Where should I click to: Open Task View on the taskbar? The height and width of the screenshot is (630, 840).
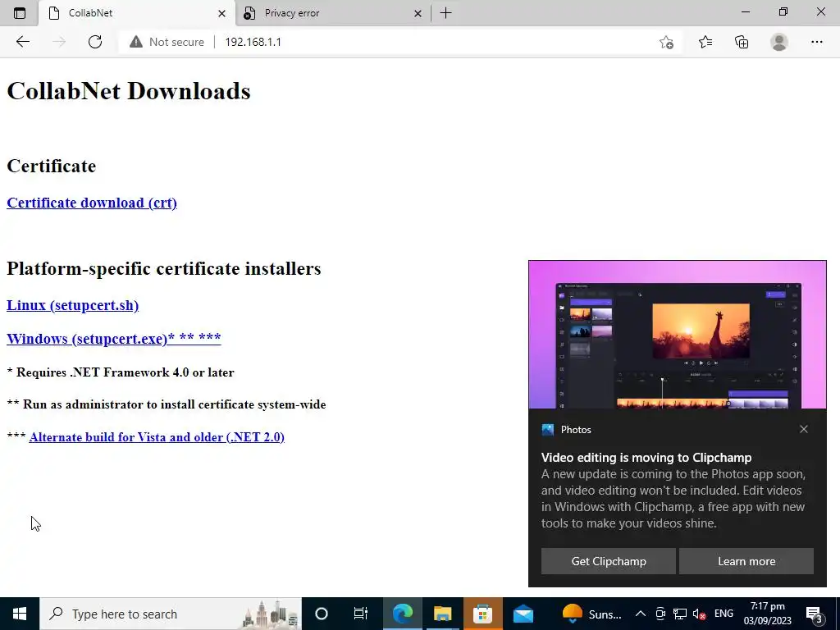(x=361, y=614)
